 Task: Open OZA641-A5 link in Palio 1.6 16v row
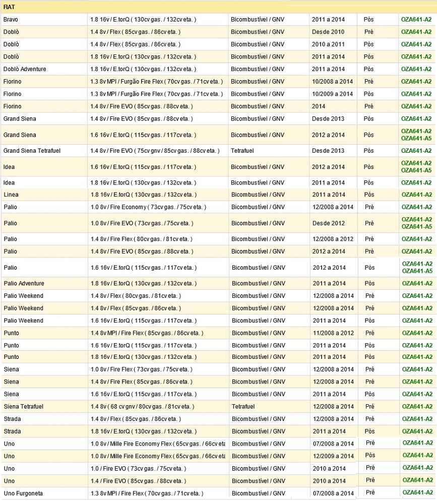(x=417, y=271)
